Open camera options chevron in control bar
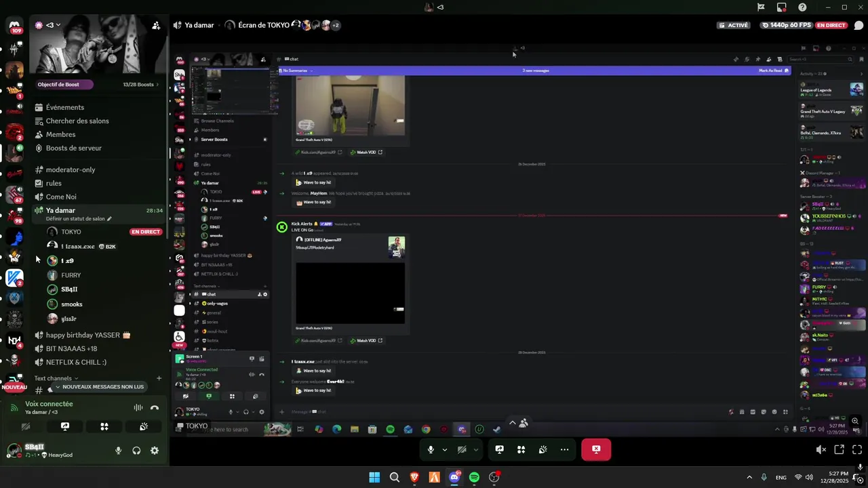The height and width of the screenshot is (488, 868). point(476,449)
